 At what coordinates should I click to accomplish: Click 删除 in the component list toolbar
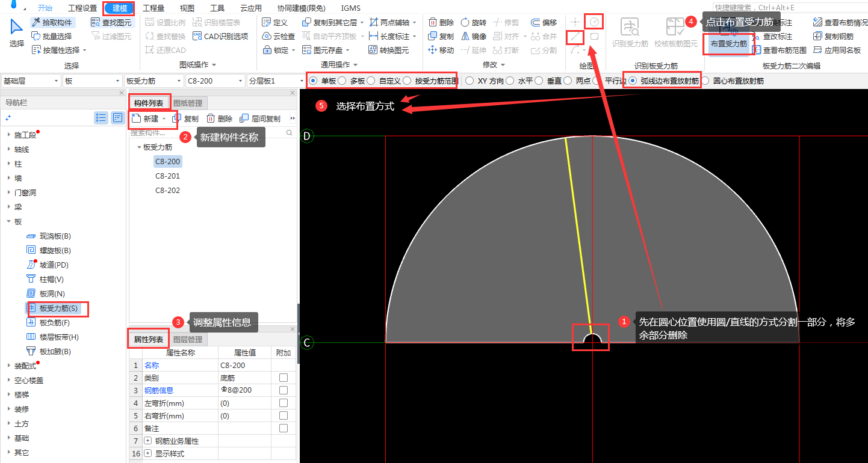coord(220,118)
